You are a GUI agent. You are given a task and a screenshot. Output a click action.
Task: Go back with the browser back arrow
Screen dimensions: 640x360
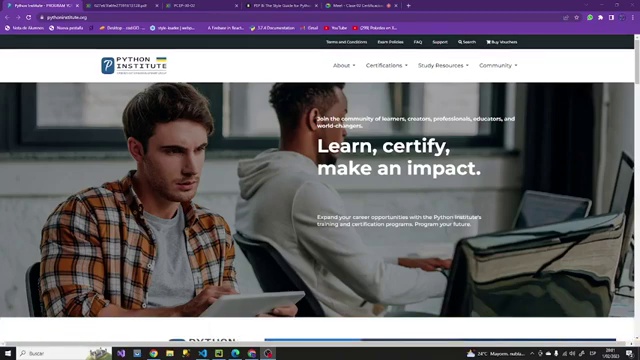[x=7, y=18]
